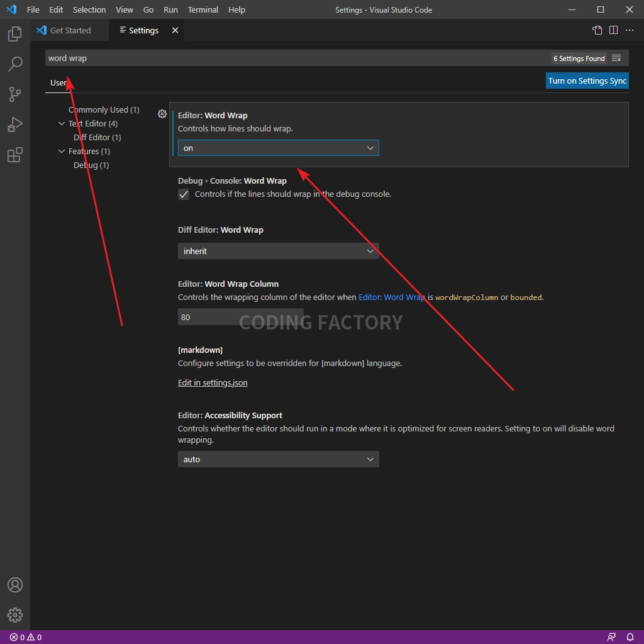
Task: Select the User settings tab
Action: pyautogui.click(x=58, y=82)
